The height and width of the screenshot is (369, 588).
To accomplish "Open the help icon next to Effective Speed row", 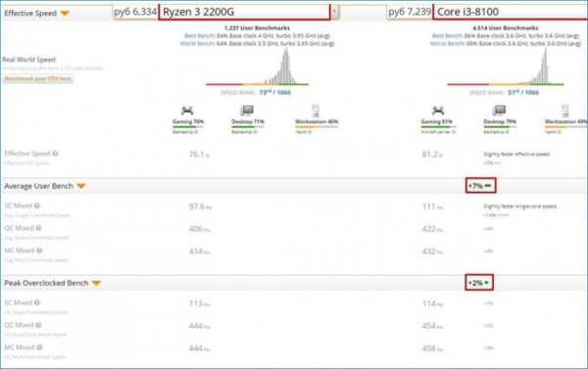I will tap(56, 154).
